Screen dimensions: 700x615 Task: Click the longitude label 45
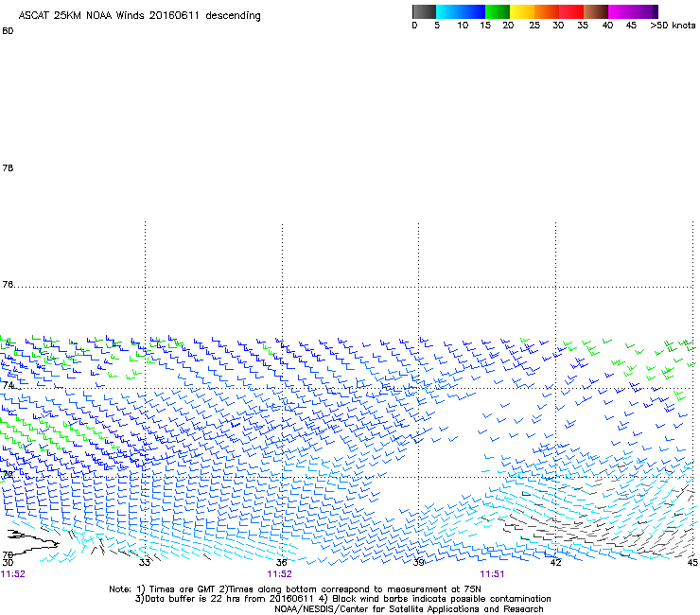692,562
